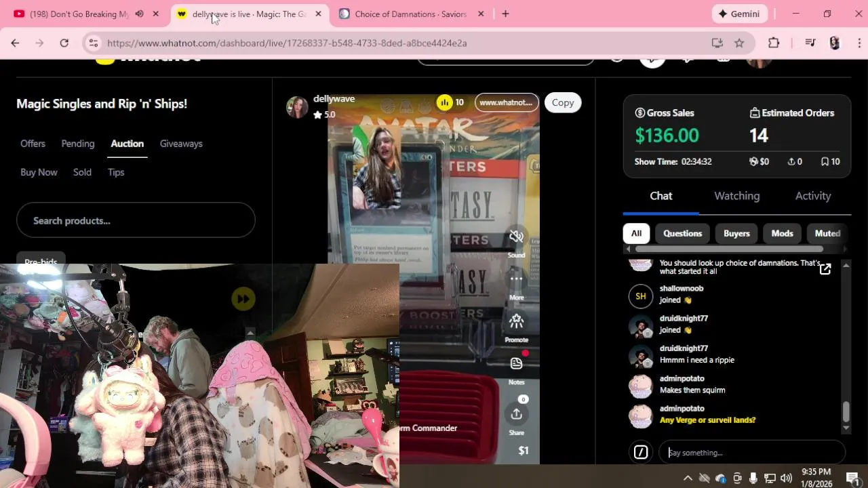Click the Gross Sales $136.00 amount
This screenshot has width=868, height=488.
point(667,136)
